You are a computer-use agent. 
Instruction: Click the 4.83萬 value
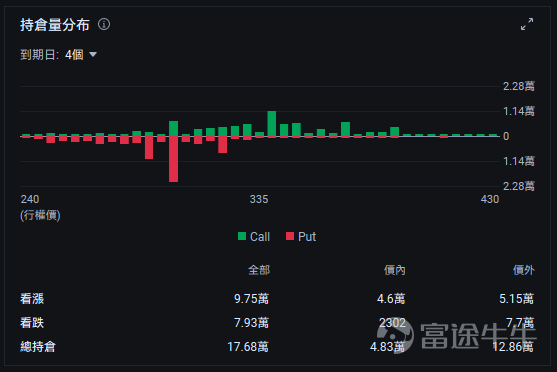tap(388, 346)
